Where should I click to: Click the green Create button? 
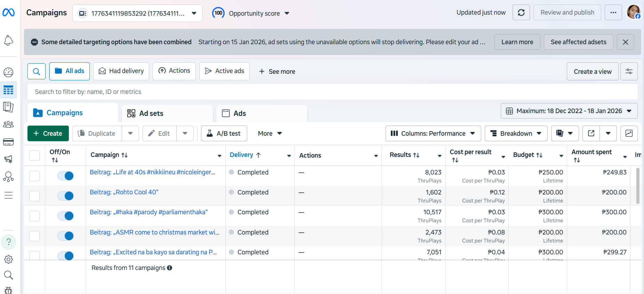point(48,133)
